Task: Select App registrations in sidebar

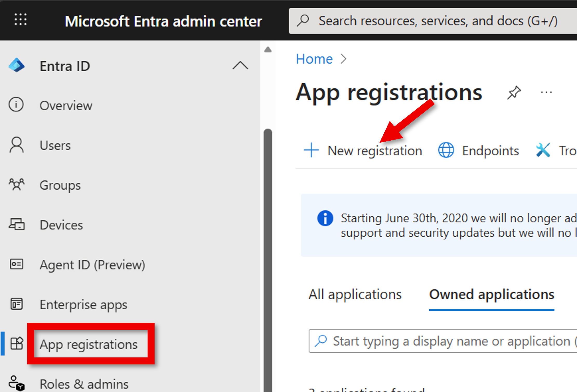Action: [89, 344]
